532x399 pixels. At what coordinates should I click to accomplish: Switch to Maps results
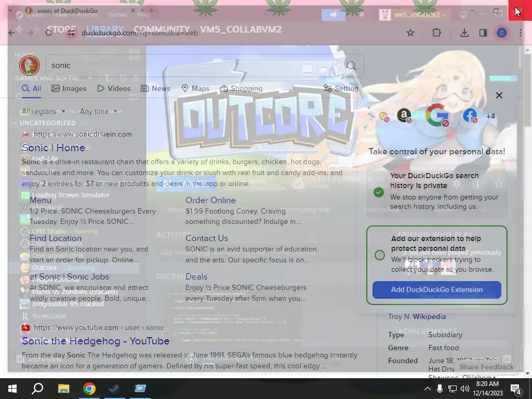[x=195, y=88]
